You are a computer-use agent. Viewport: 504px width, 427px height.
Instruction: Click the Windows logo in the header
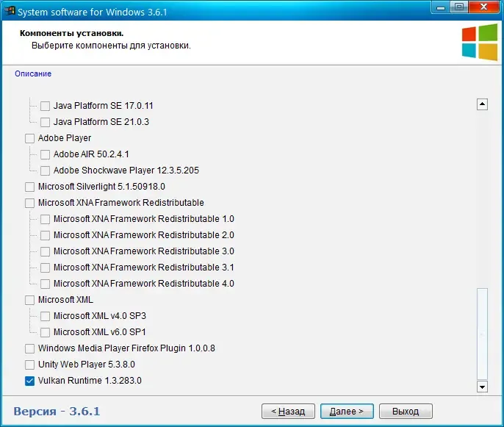coord(480,42)
